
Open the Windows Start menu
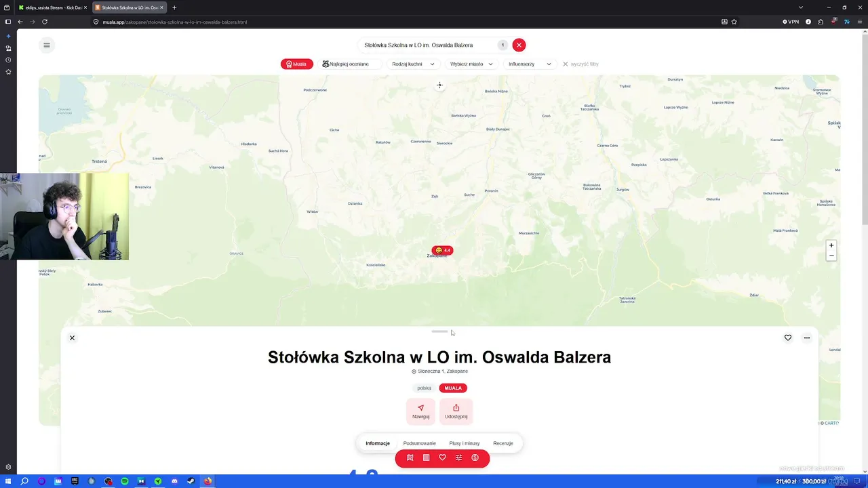click(x=8, y=481)
